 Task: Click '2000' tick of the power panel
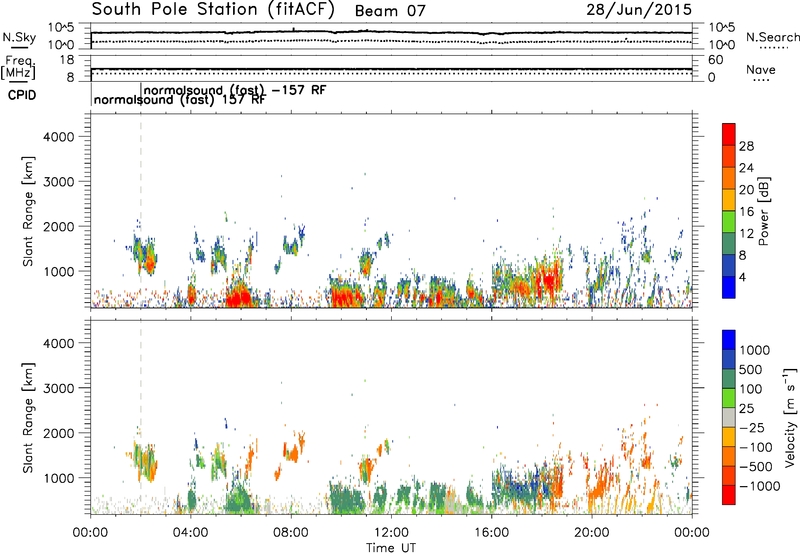pyautogui.click(x=59, y=226)
